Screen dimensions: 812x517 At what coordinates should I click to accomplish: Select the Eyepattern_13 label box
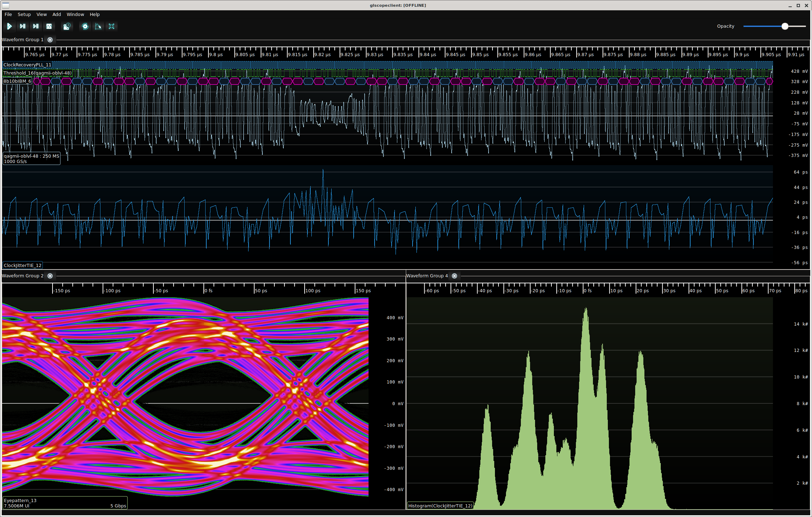[65, 503]
